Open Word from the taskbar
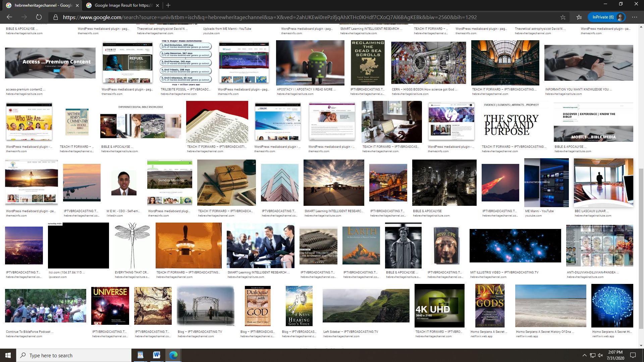This screenshot has width=644, height=362. [157, 355]
